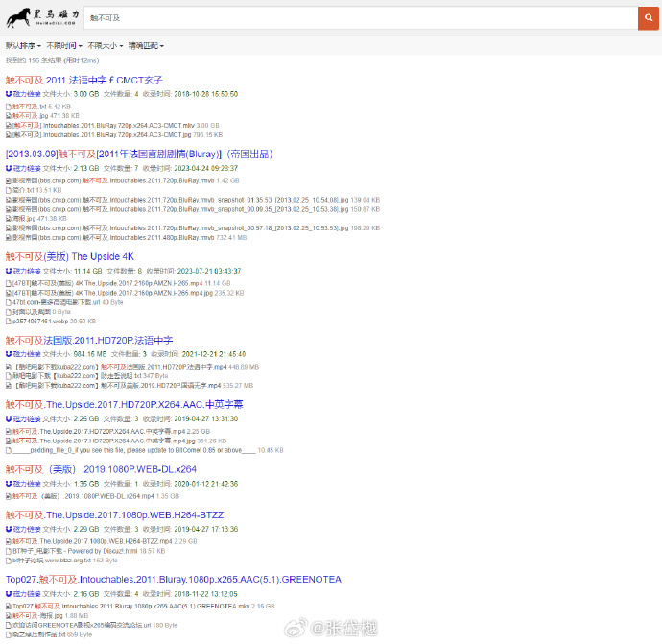662x644 pixels.
Task: Click video icon beside x264.mp4 1.35 GB
Action: pyautogui.click(x=9, y=496)
